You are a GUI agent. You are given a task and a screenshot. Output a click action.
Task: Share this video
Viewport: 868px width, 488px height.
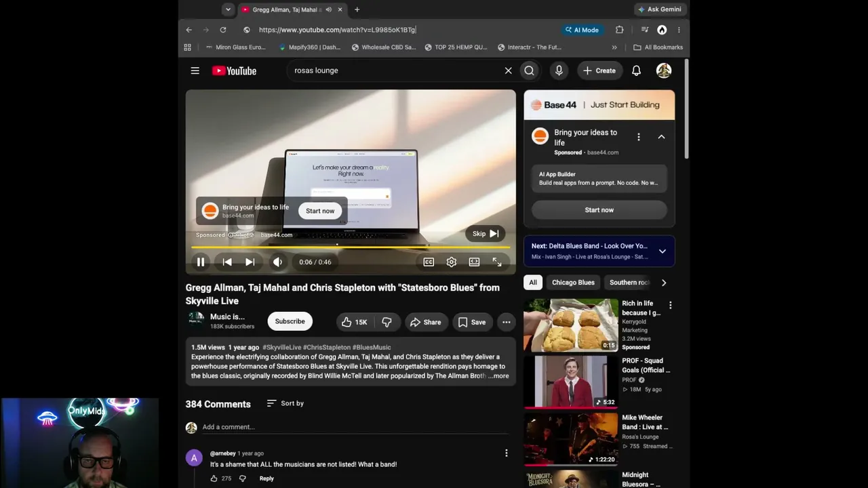click(425, 322)
